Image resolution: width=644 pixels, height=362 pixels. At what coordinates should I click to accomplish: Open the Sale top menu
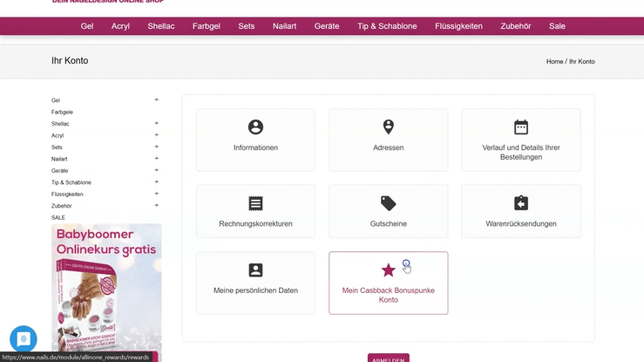[x=557, y=26]
